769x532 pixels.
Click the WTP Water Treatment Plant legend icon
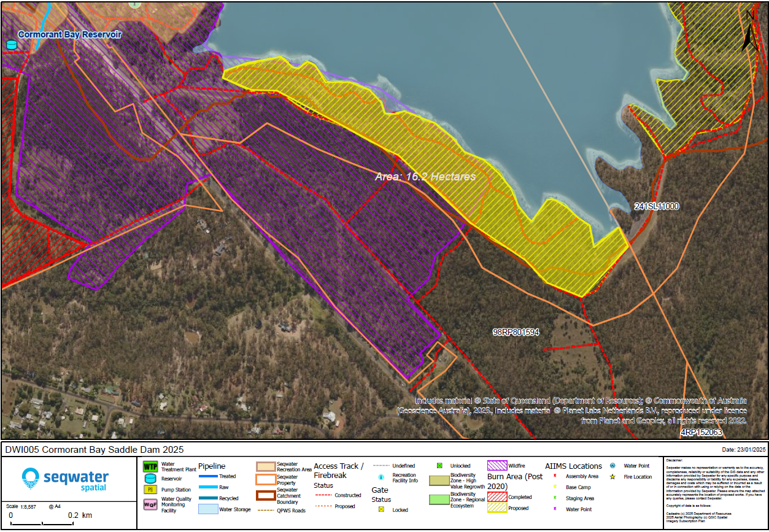(x=150, y=468)
